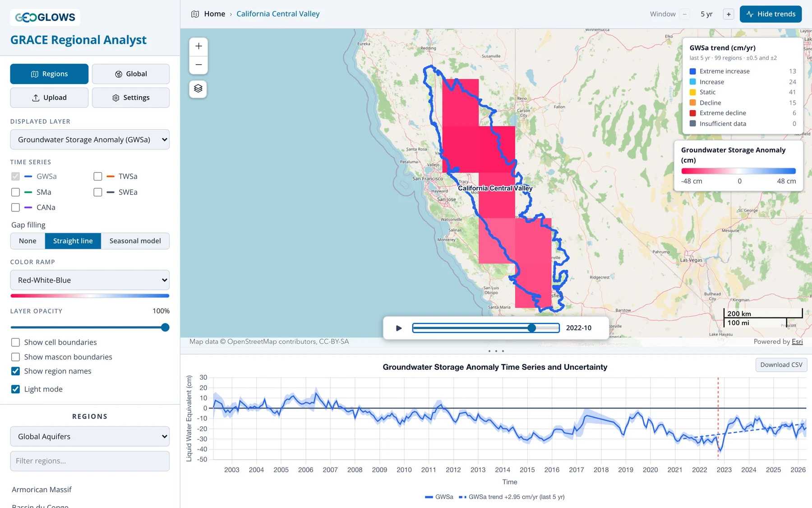
Task: Increase the trend window with plus
Action: point(729,14)
